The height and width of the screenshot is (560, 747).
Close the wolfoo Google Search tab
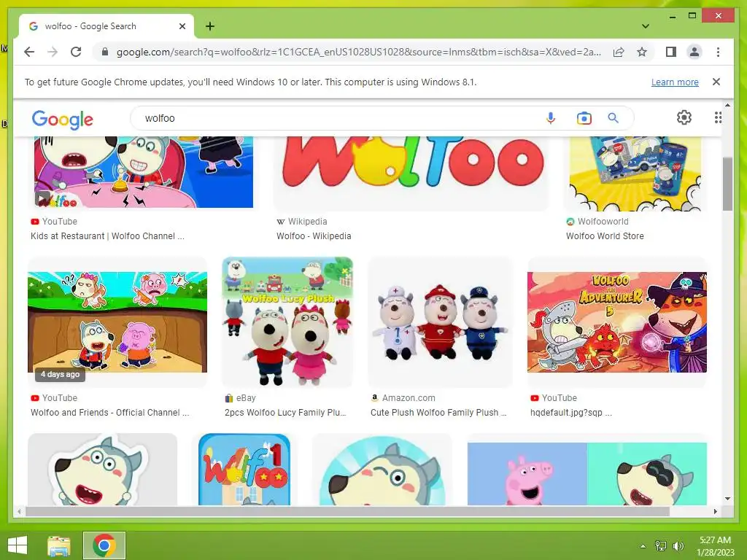point(182,26)
